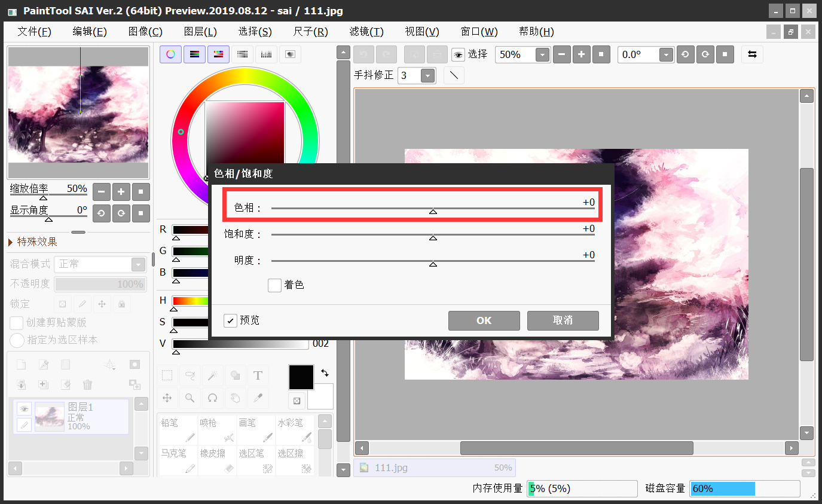Image resolution: width=822 pixels, height=504 pixels.
Task: Switch to the 111.jpg document tab
Action: tap(435, 468)
